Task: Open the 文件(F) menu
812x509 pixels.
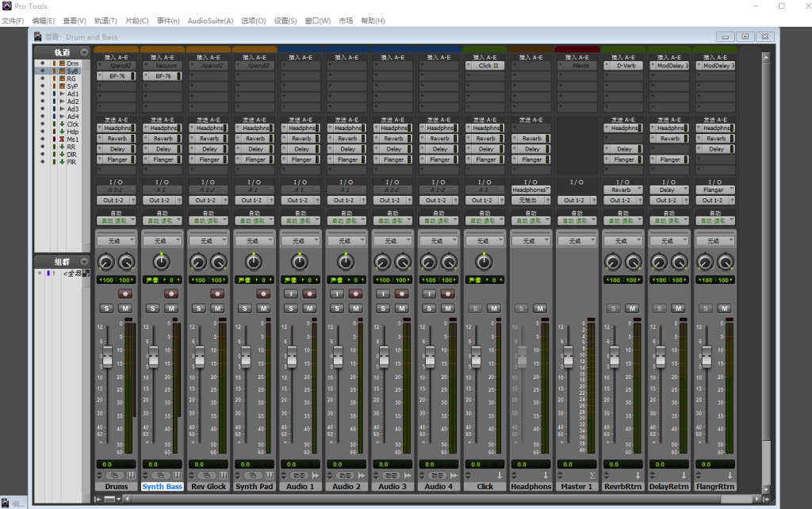Action: (x=13, y=21)
